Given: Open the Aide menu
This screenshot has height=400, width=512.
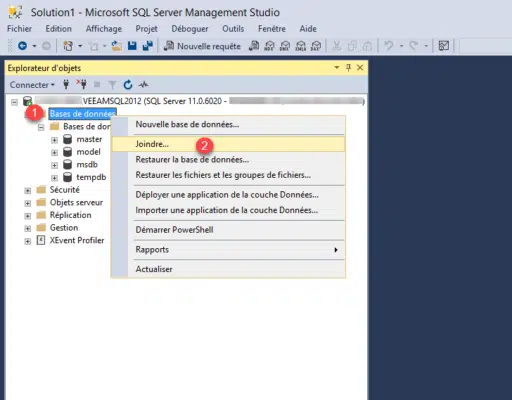Looking at the screenshot, I should 308,29.
